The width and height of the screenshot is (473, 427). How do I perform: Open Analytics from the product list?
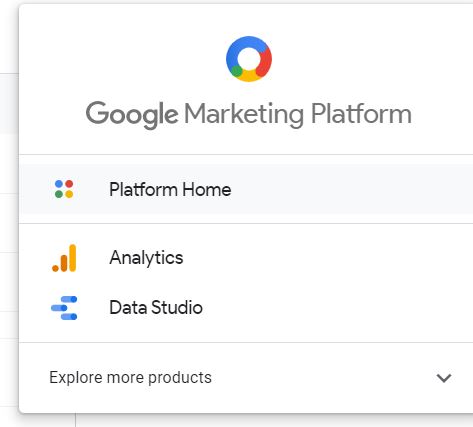(246, 258)
